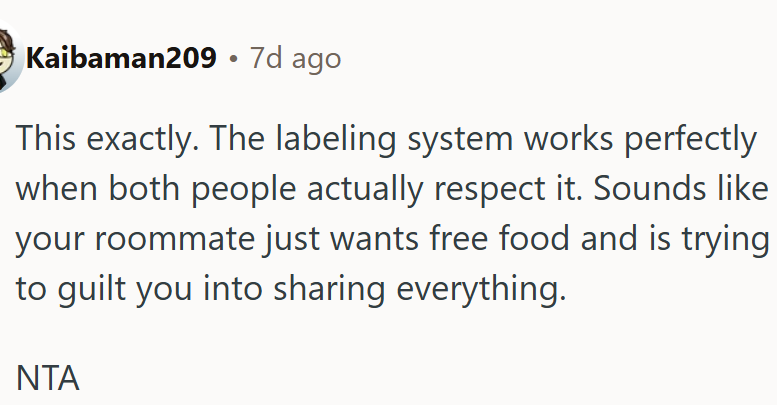
Task: Open the Kaibaman209 profile link
Action: (x=121, y=59)
